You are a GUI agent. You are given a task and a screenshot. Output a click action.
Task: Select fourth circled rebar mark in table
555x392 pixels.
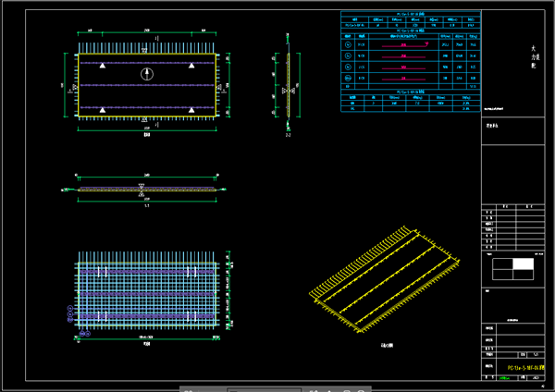348,78
